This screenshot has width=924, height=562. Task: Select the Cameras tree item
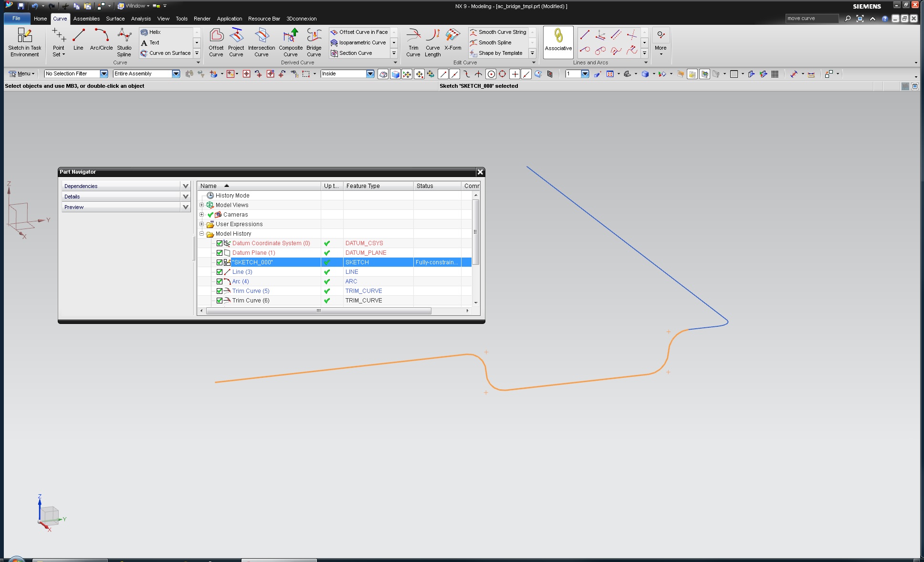[235, 215]
